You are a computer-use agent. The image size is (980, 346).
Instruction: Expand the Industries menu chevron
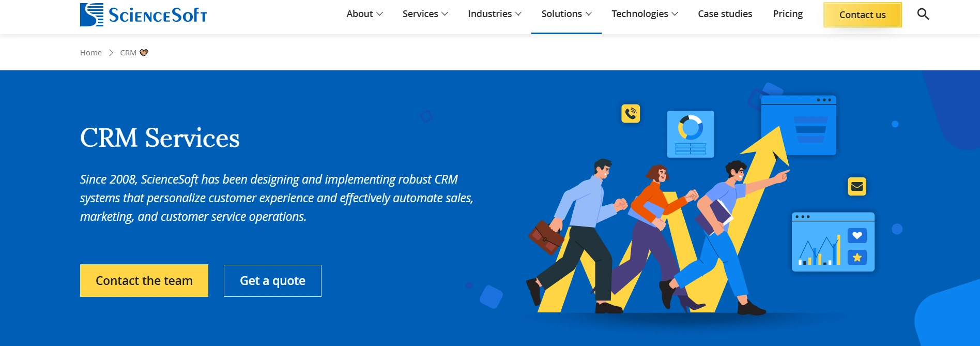pyautogui.click(x=518, y=14)
